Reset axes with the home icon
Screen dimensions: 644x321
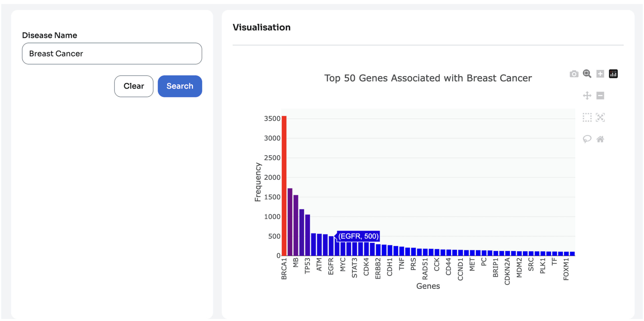(600, 139)
